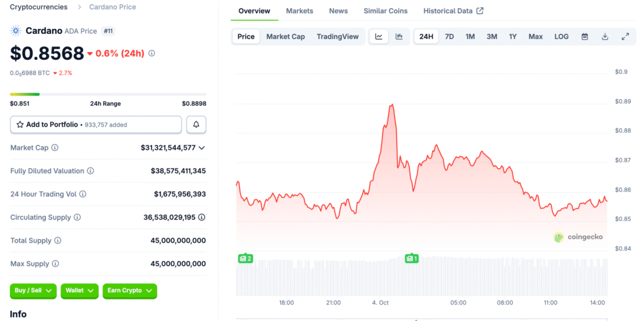Click Add to Portfolio button
The height and width of the screenshot is (321, 644).
96,125
